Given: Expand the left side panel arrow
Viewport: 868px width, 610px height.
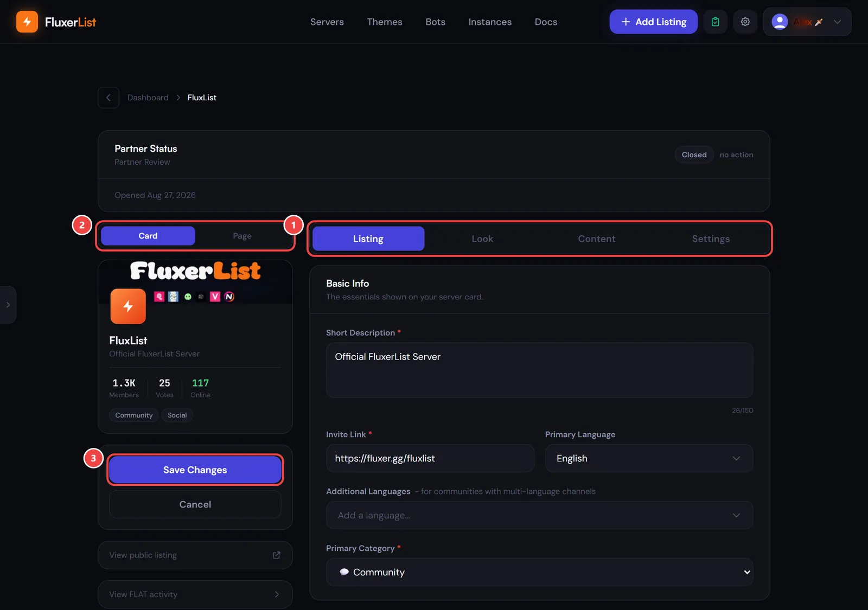Looking at the screenshot, I should (x=8, y=305).
